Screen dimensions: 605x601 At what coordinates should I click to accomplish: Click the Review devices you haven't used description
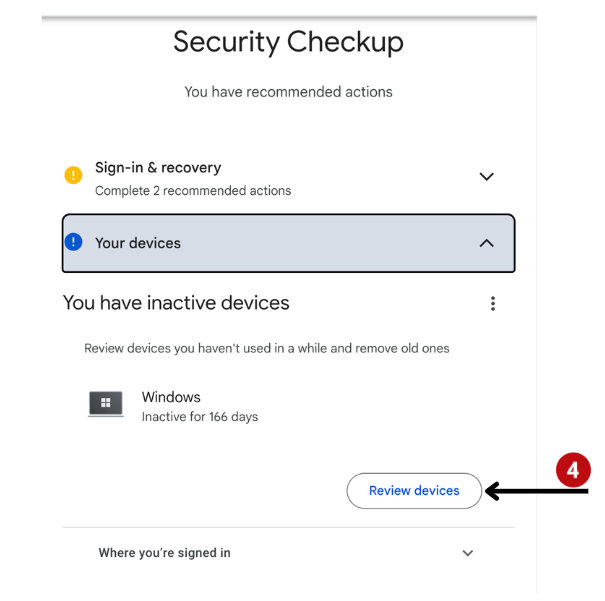pyautogui.click(x=267, y=349)
